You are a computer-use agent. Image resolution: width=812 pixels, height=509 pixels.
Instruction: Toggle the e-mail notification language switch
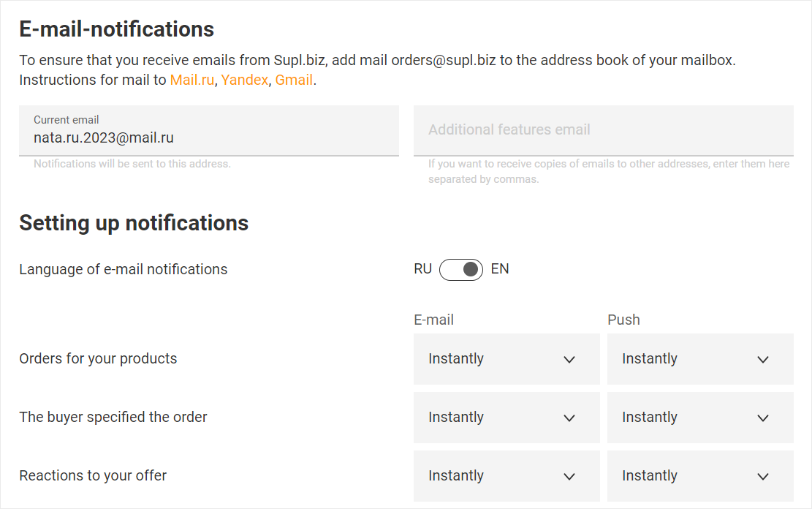pyautogui.click(x=461, y=269)
